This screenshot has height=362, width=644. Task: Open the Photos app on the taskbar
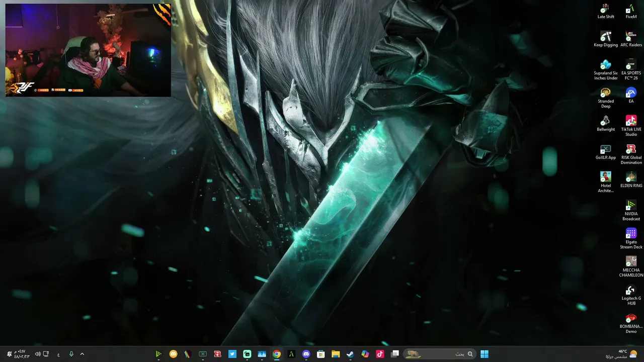coord(262,354)
